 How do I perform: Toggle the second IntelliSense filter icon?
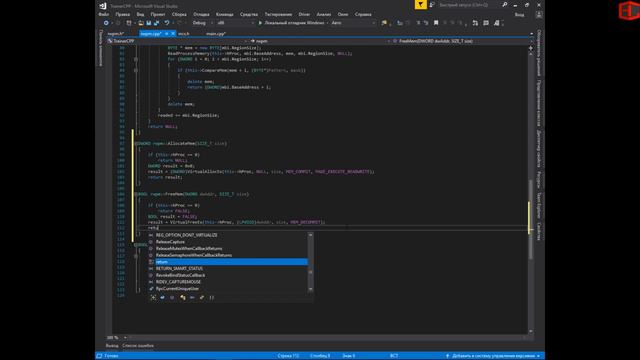pos(162,298)
